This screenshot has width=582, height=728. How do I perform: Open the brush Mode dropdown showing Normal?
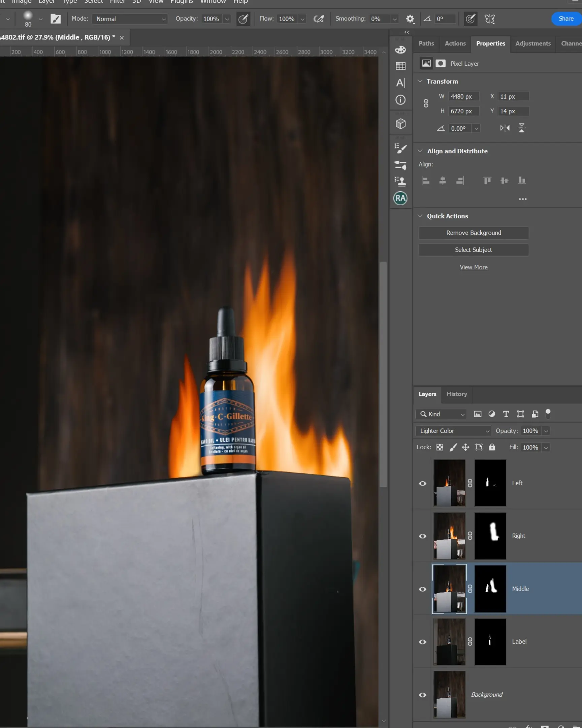pos(130,19)
